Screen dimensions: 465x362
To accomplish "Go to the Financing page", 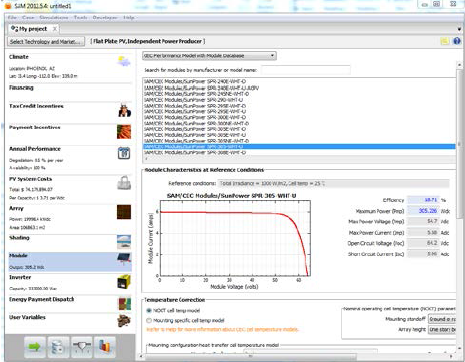I will coord(21,88).
